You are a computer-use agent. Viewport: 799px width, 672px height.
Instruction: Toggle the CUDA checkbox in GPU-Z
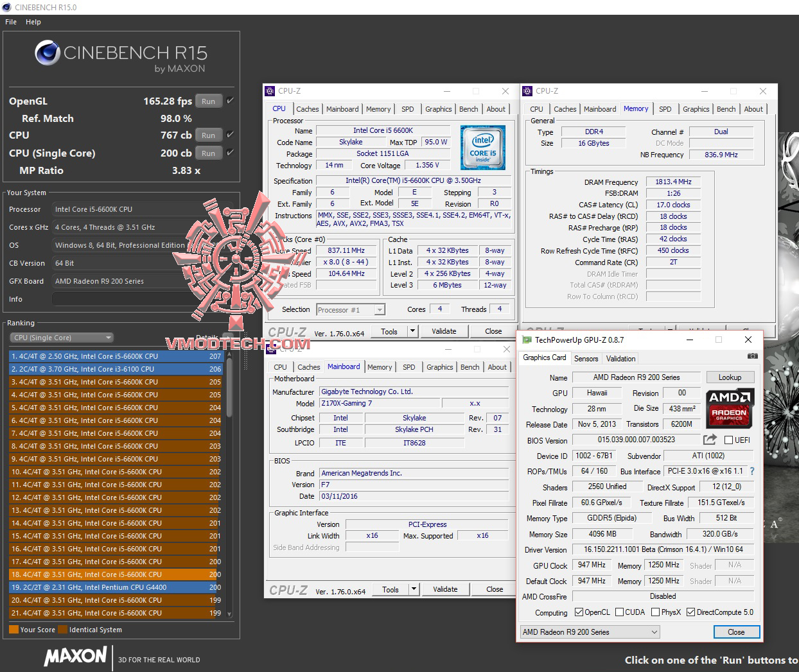point(619,612)
